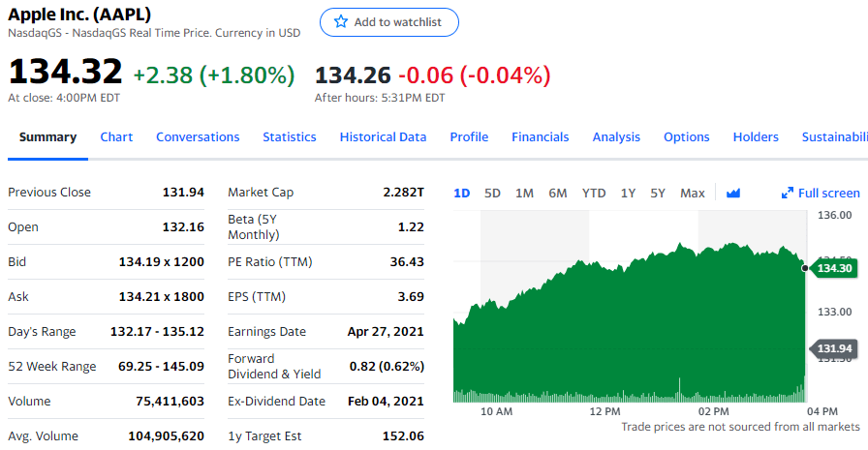This screenshot has width=868, height=450.
Task: Click the 136.00 label on price axis
Action: [835, 215]
